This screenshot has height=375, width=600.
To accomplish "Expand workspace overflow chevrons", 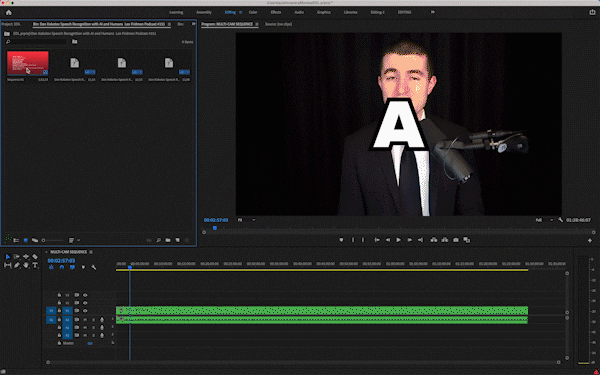I will (x=433, y=12).
